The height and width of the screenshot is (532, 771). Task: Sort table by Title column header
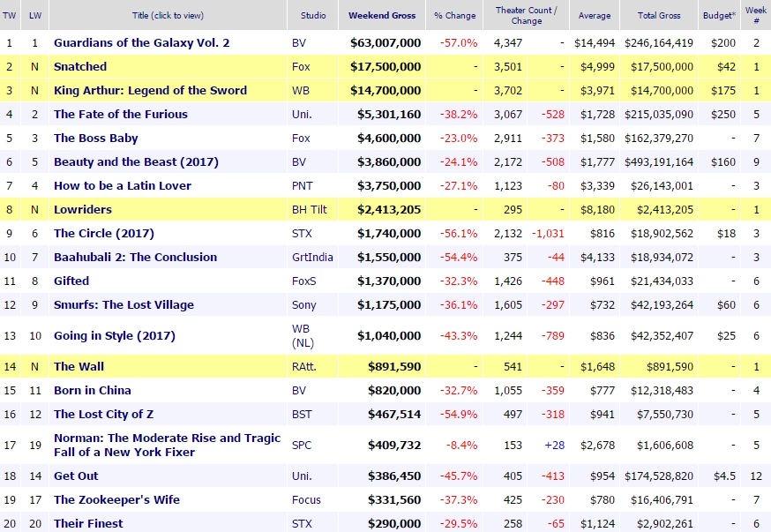[x=168, y=15]
